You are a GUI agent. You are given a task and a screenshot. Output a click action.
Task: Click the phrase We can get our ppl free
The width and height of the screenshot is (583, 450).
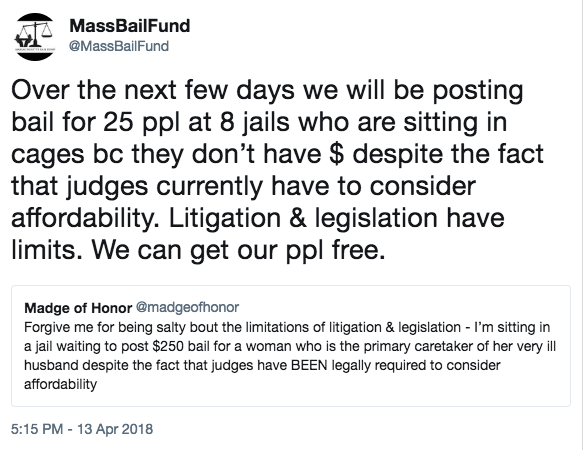click(238, 250)
